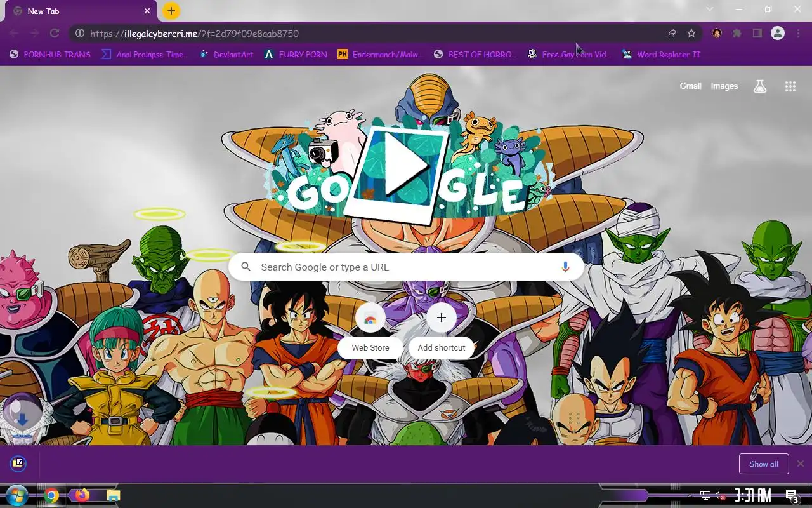Open the downloaded file in downloads bar
Viewport: 812px width, 508px height.
(x=18, y=464)
